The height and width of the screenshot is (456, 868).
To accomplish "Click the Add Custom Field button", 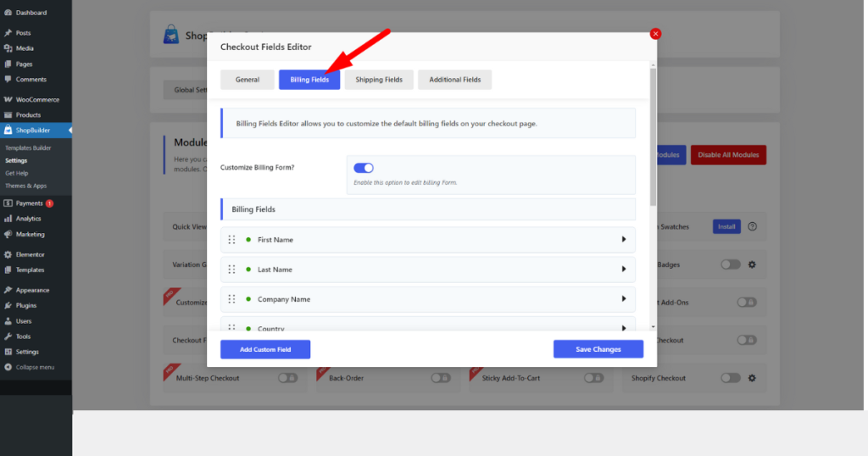I will tap(265, 349).
